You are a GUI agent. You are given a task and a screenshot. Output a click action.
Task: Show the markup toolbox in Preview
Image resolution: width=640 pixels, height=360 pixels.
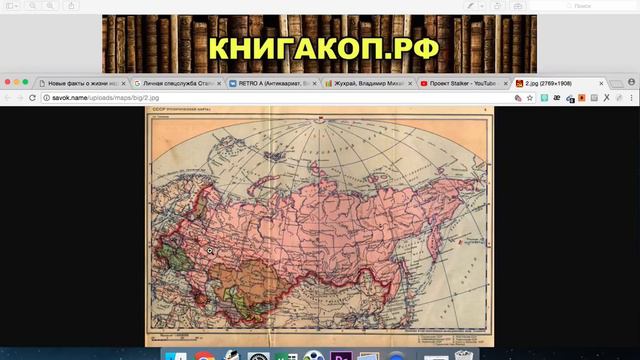518,6
